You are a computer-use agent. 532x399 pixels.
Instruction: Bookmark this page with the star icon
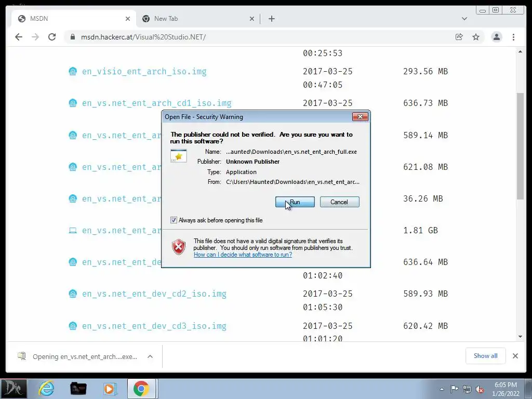pyautogui.click(x=476, y=37)
